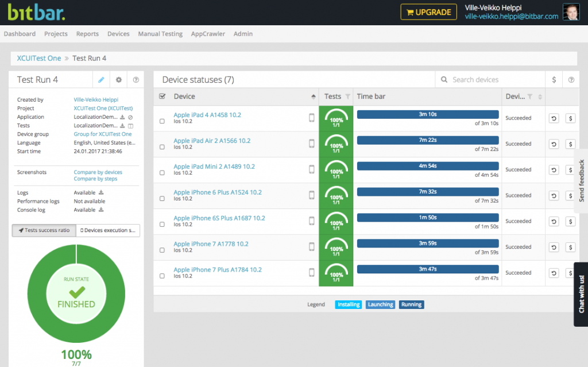Image resolution: width=588 pixels, height=367 pixels.
Task: Open the gear settings icon for Test Run 4
Action: click(x=118, y=80)
